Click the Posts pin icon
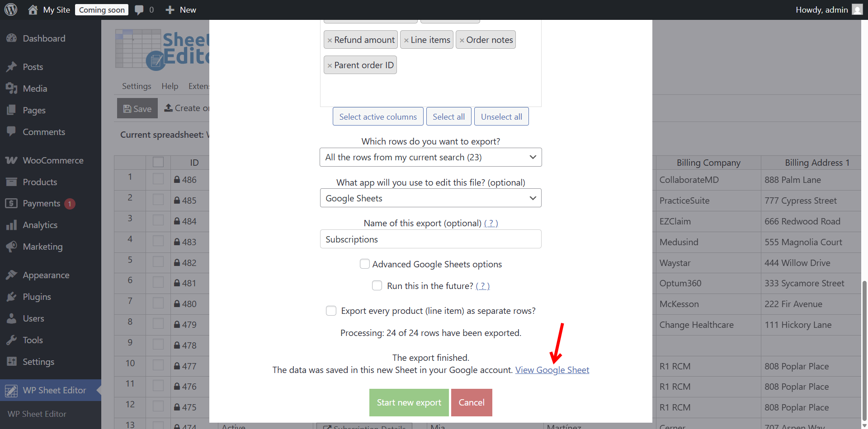The image size is (868, 429). point(12,67)
